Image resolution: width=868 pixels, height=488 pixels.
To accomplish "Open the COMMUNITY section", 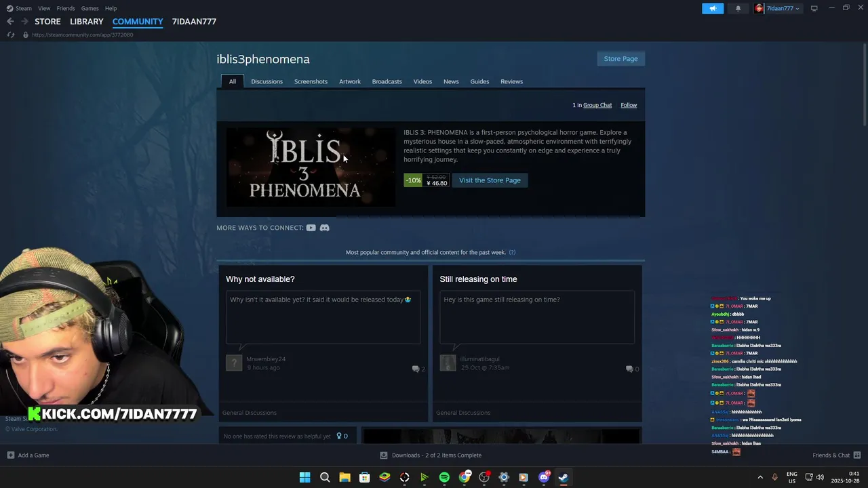I will point(138,22).
